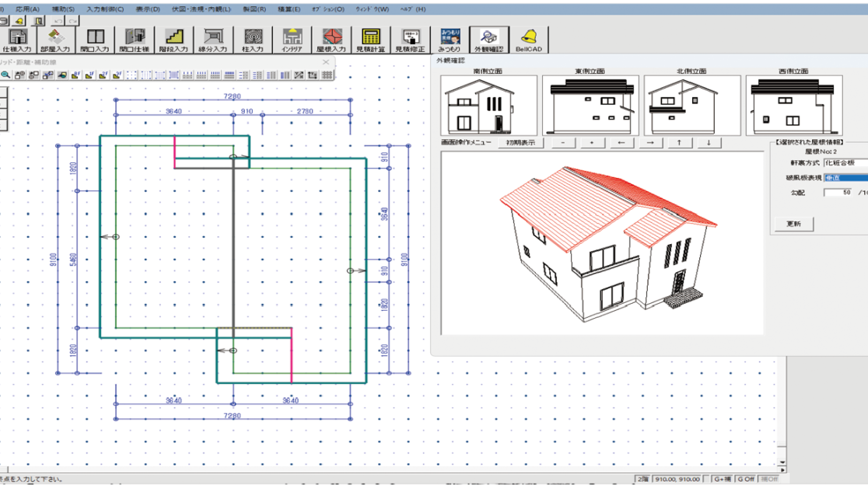
Task: Open the 表示(D) menu
Action: 147,9
